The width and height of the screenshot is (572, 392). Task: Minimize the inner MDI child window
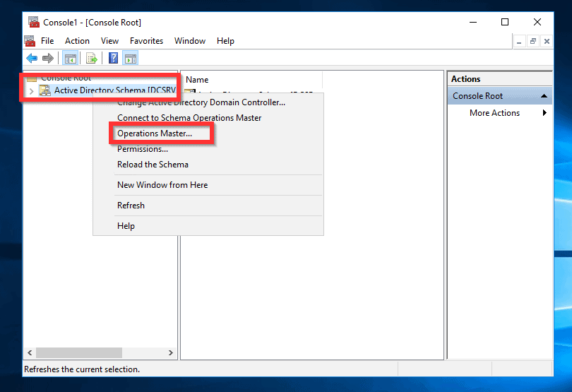pyautogui.click(x=519, y=41)
